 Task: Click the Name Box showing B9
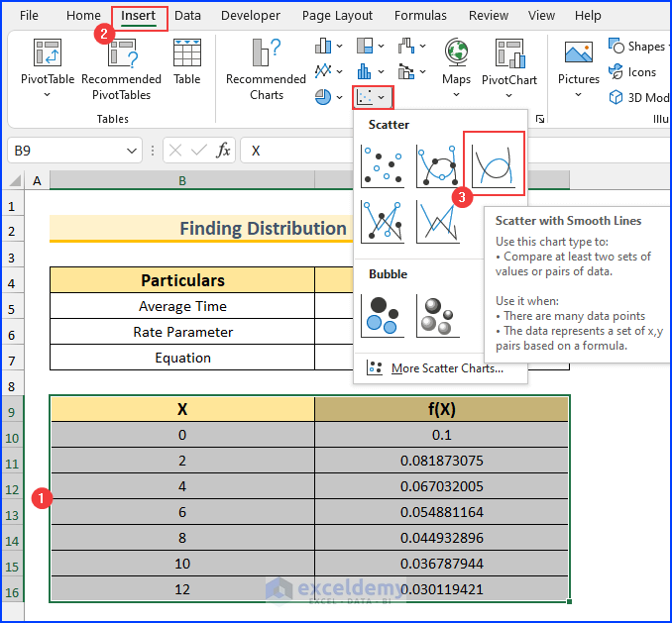point(74,151)
